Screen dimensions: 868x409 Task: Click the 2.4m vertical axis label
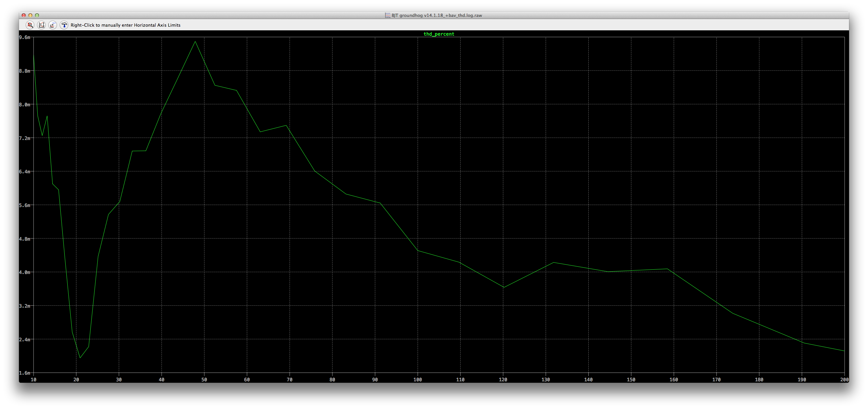coord(25,339)
